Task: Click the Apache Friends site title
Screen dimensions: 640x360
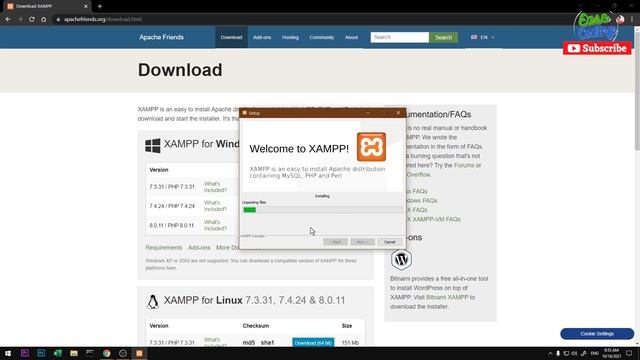Action: tap(162, 37)
